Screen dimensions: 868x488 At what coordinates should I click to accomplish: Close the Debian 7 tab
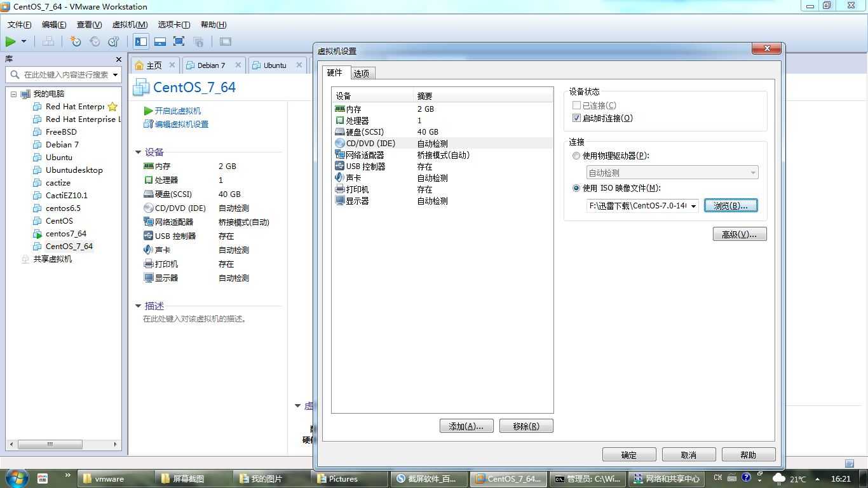point(238,65)
